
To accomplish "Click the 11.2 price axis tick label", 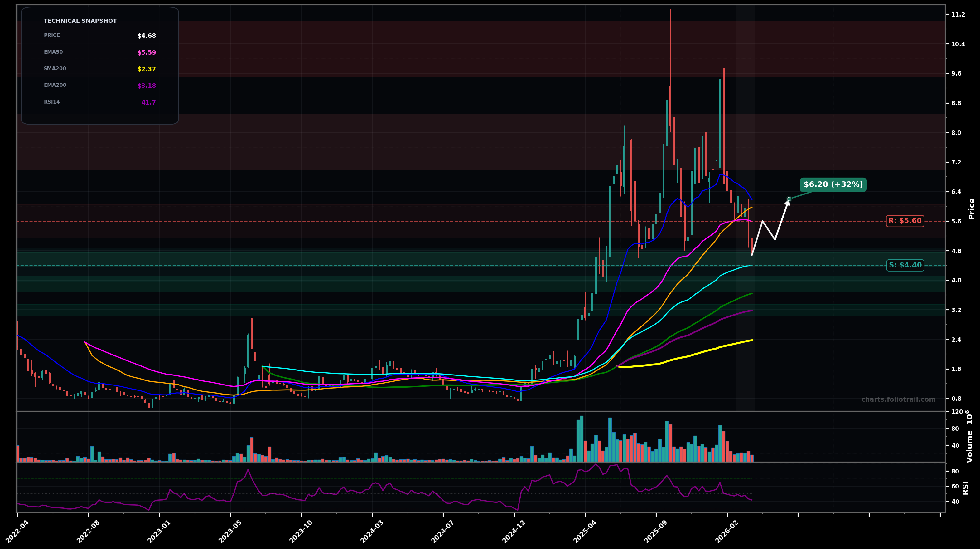I will tap(958, 14).
